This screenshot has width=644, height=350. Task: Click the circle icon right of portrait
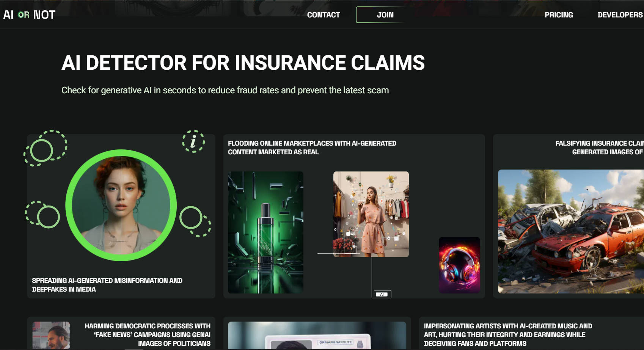tap(195, 221)
